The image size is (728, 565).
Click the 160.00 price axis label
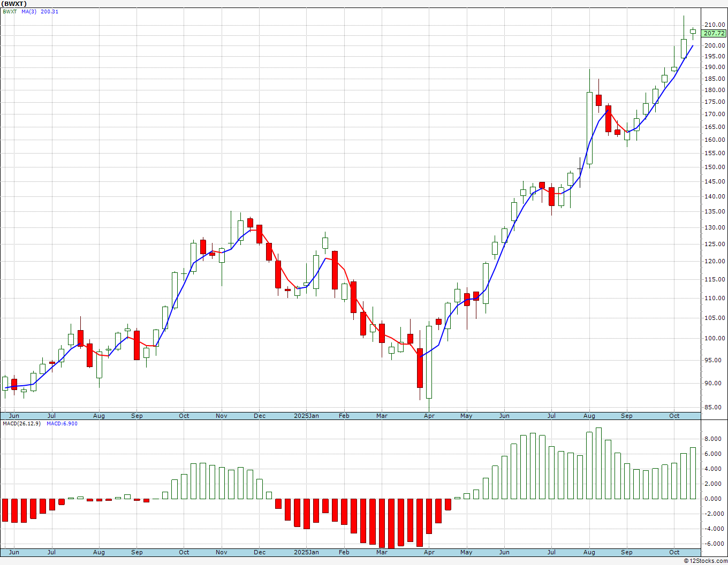pyautogui.click(x=715, y=140)
